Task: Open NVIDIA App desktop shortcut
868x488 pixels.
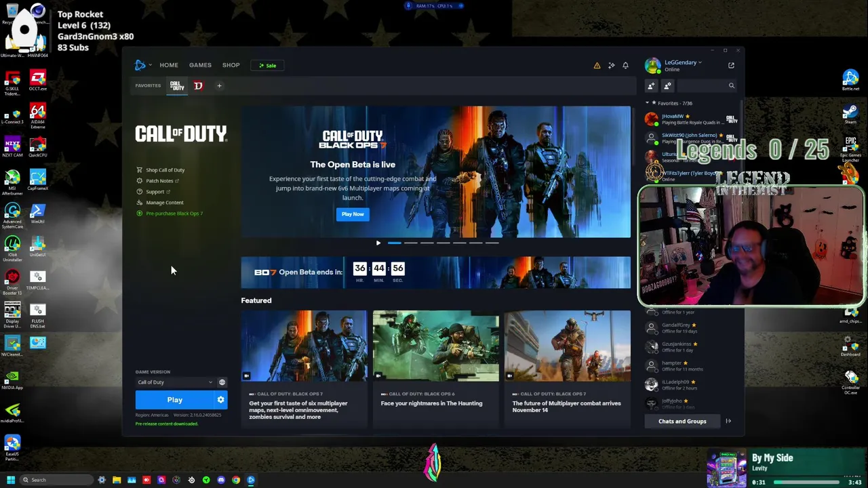Action: point(12,380)
